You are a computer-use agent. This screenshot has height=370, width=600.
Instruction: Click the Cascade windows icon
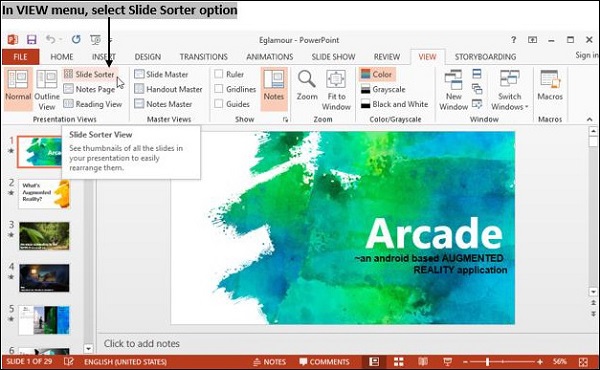coord(477,89)
